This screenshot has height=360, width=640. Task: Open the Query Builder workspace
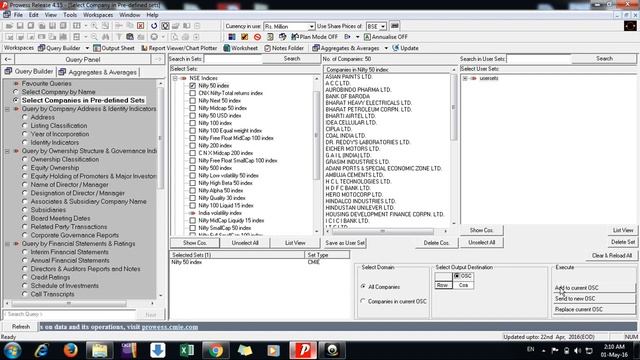coord(60,48)
